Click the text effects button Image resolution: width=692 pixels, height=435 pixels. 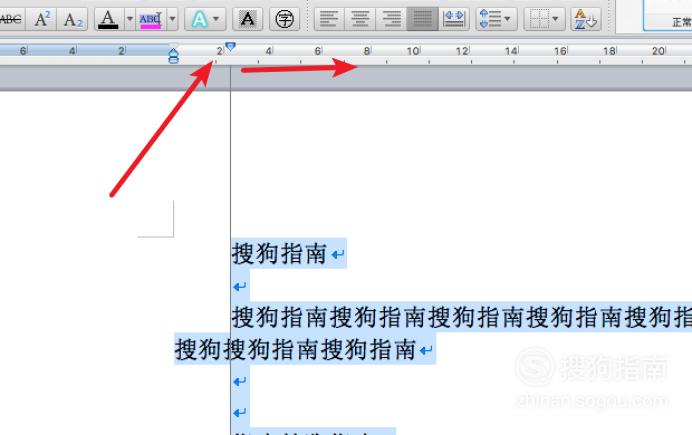pos(199,19)
